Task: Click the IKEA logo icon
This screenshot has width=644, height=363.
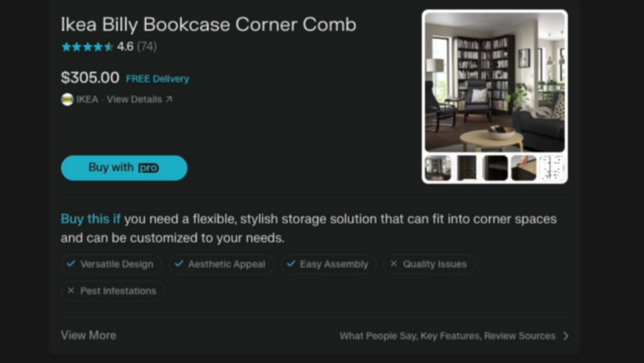Action: [x=67, y=100]
